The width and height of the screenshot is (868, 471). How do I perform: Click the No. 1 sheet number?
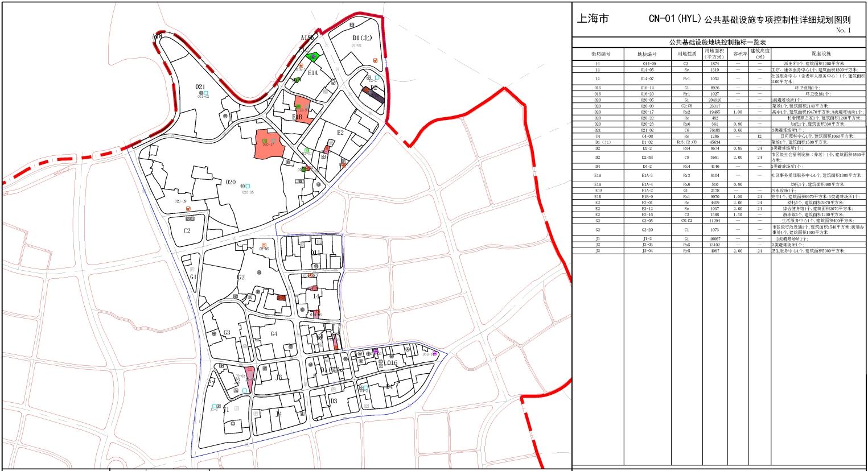tap(844, 31)
